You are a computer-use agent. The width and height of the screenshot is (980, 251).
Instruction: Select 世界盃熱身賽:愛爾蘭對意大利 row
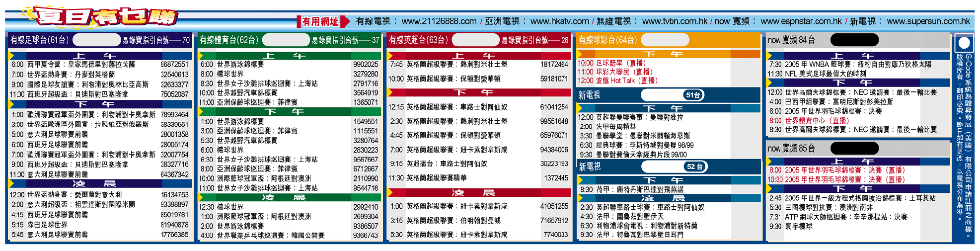[100, 194]
